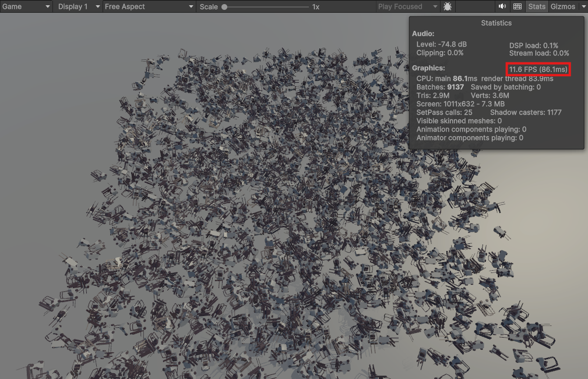This screenshot has width=588, height=379.
Task: Click the Scale slider handle
Action: point(224,7)
